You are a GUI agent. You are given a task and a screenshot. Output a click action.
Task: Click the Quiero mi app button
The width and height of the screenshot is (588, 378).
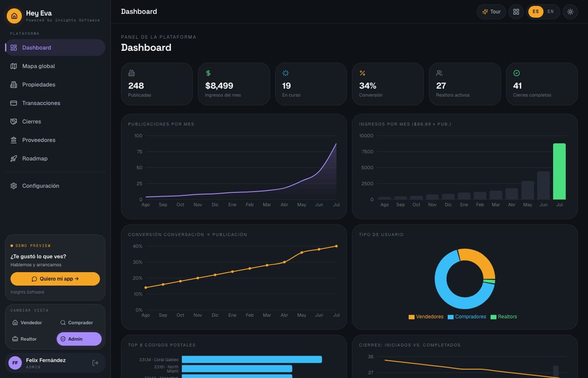55,279
